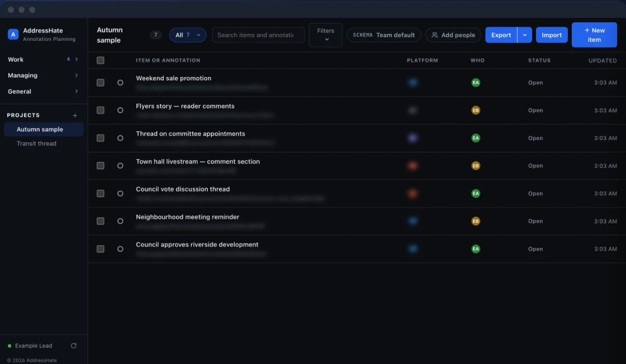Image resolution: width=626 pixels, height=364 pixels.
Task: Open Weekend sale promotion item
Action: pos(174,78)
